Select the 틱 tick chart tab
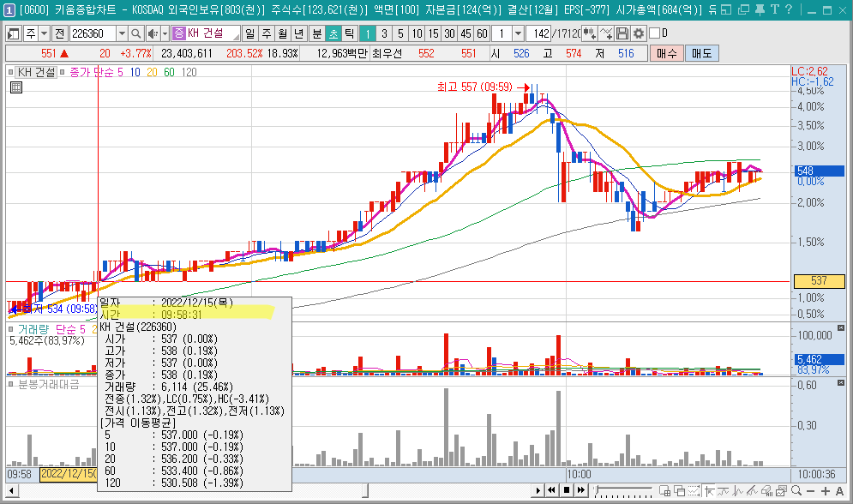The height and width of the screenshot is (504, 853). click(x=350, y=33)
